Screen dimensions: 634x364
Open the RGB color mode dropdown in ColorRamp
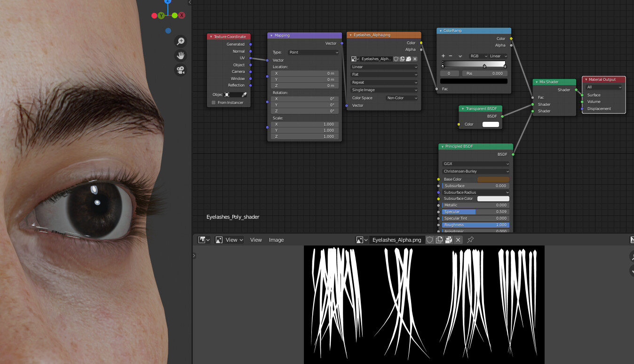478,55
